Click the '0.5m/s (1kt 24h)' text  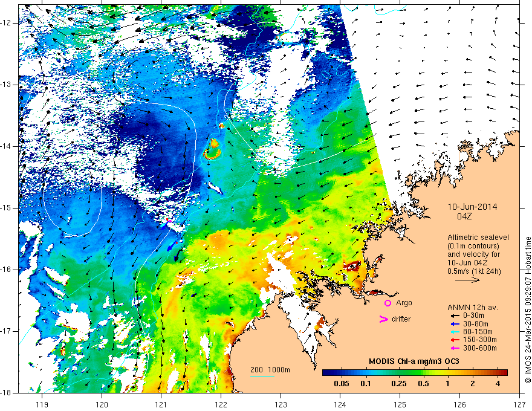(x=474, y=271)
